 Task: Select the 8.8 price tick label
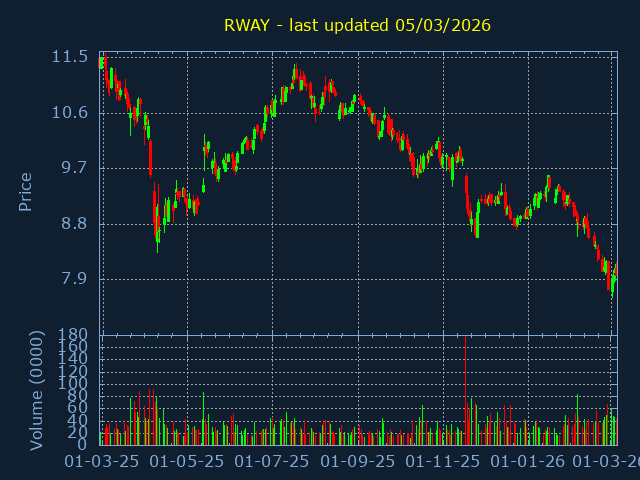(73, 223)
